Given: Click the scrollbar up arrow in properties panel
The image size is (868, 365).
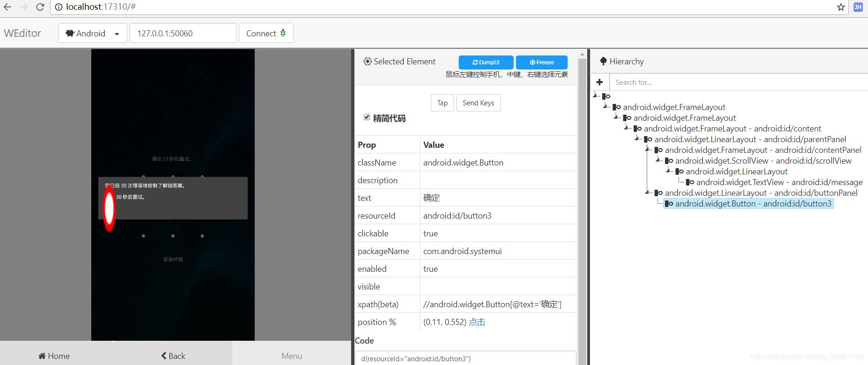Looking at the screenshot, I should (582, 54).
